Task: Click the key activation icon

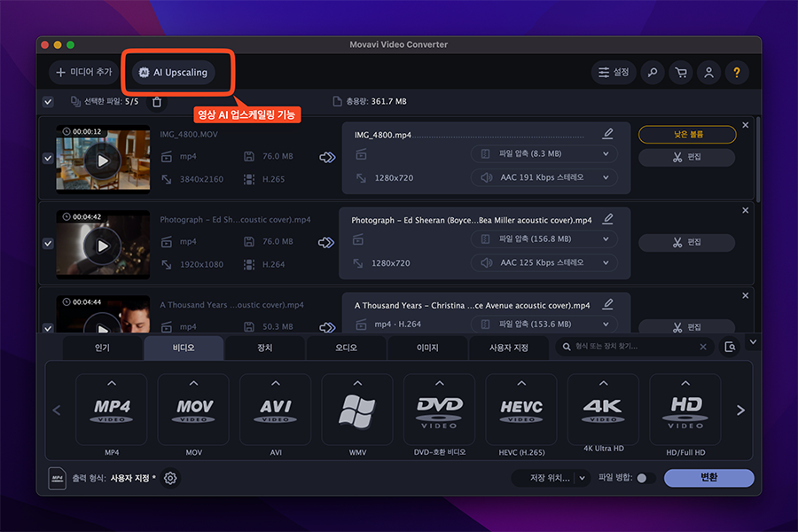Action: click(x=653, y=73)
